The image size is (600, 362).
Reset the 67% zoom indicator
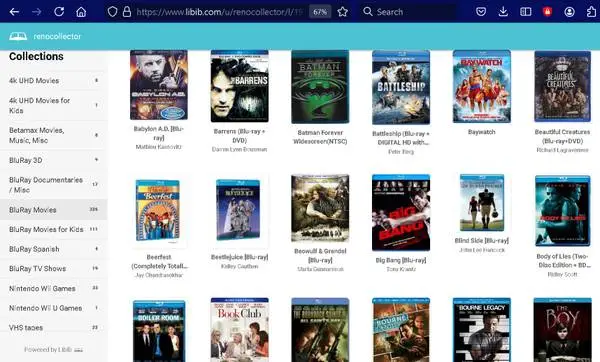tap(320, 12)
